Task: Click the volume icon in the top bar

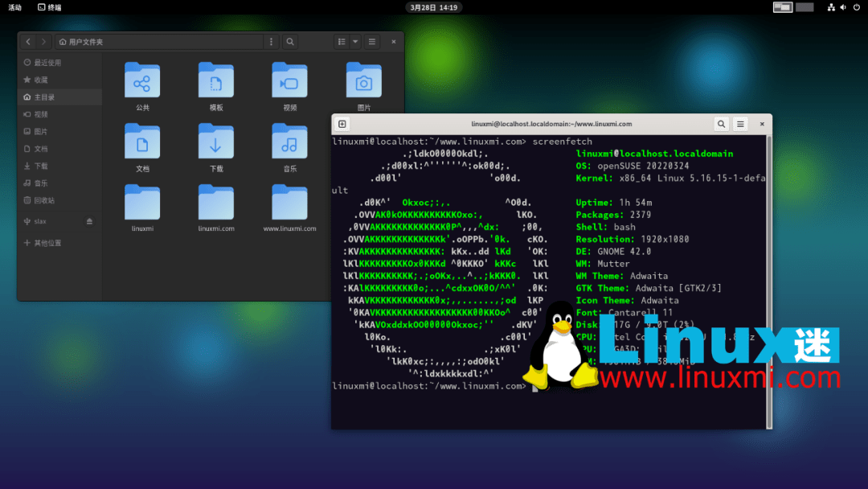Action: [841, 6]
